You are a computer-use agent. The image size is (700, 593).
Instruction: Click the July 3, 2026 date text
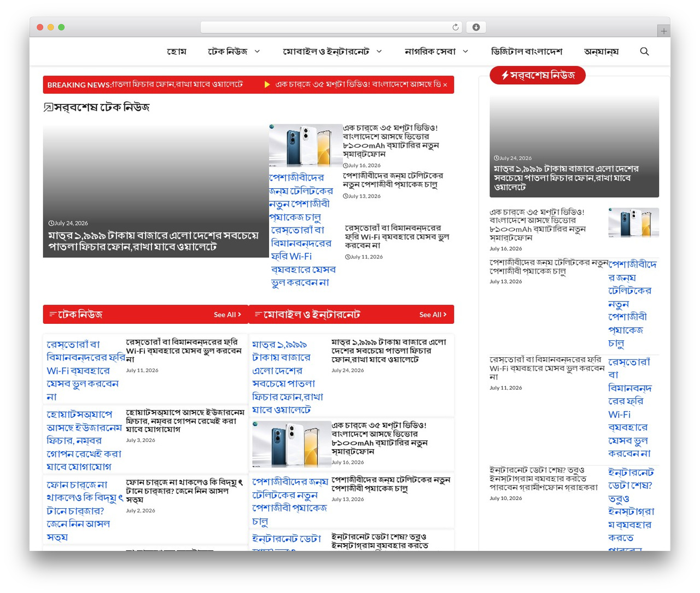coord(141,440)
